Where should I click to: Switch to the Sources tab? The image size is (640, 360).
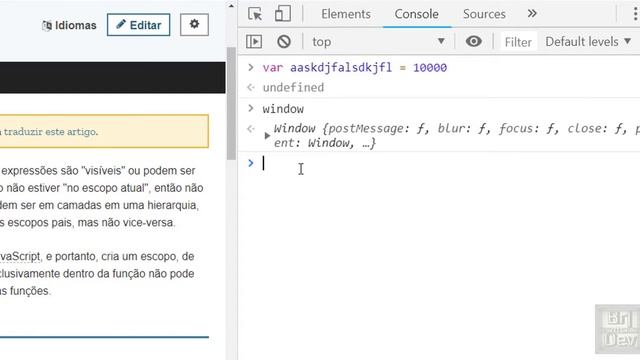484,14
